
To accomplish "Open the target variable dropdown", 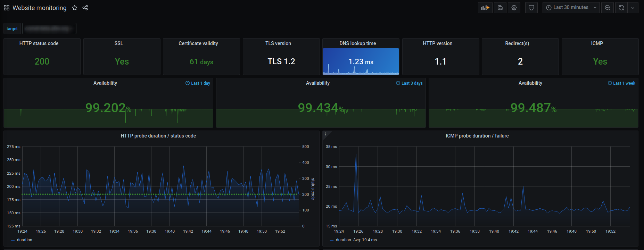I will [x=49, y=28].
